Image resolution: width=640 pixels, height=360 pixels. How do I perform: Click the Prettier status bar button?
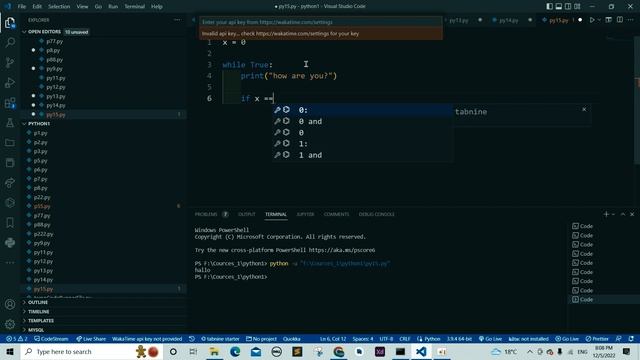pos(597,339)
